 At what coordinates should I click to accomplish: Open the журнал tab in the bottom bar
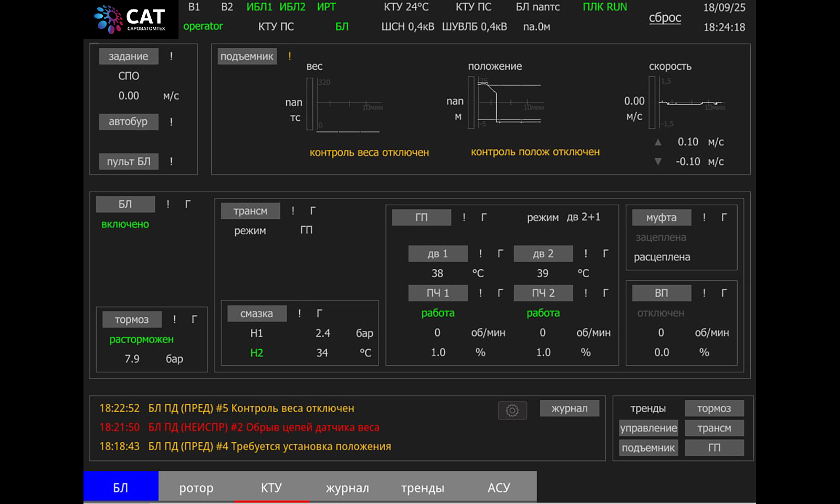pos(347,488)
